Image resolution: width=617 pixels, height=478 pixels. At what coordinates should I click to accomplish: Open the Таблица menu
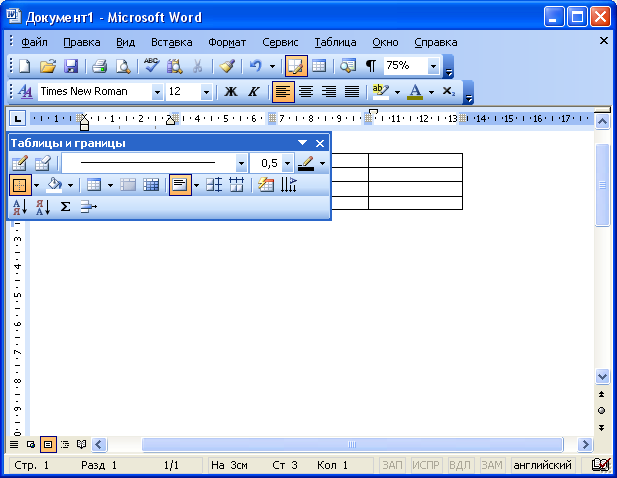point(335,42)
